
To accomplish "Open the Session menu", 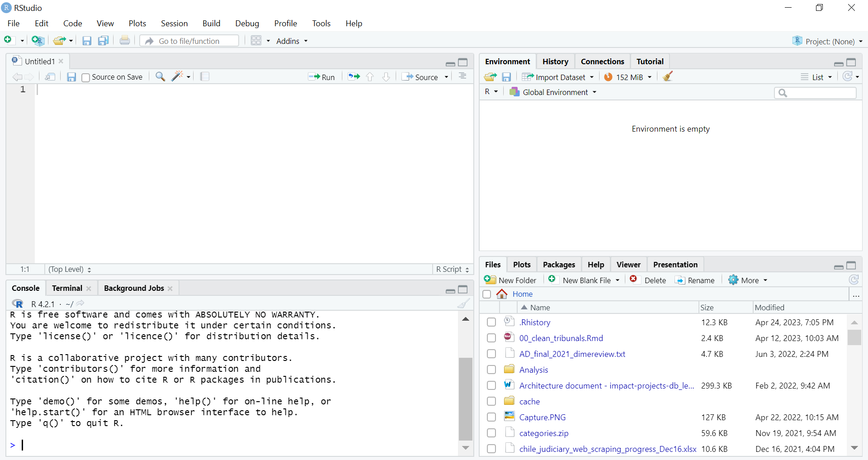I will pos(174,24).
